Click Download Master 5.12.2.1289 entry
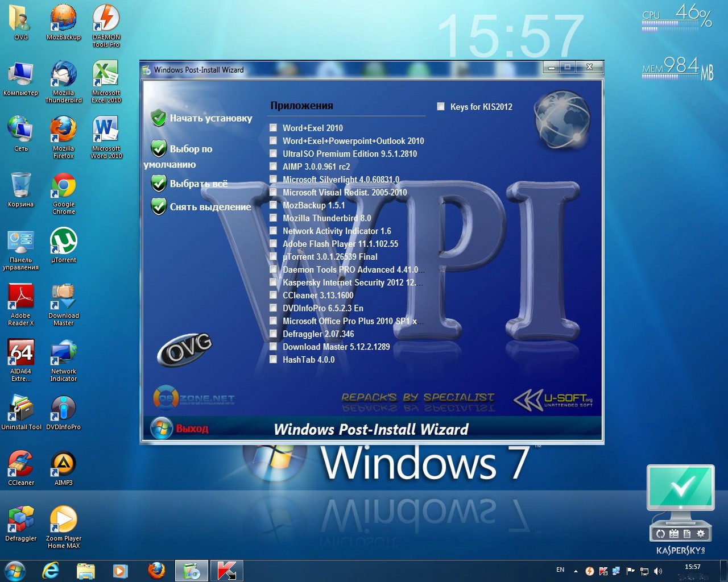728x582 pixels. [x=336, y=347]
